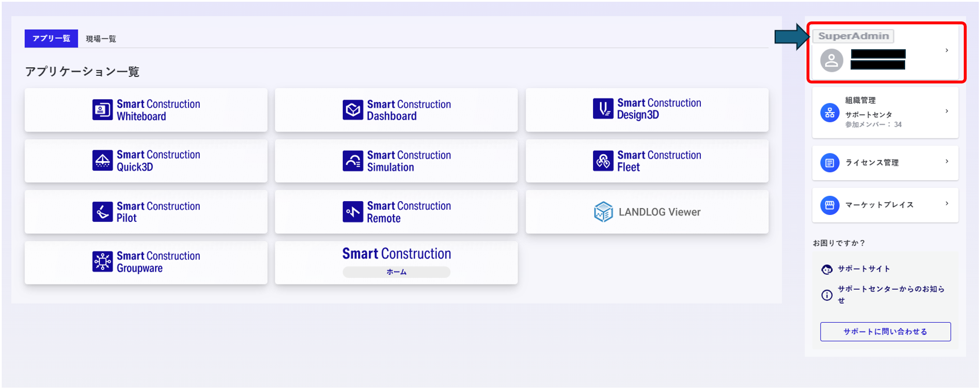Click the Smart Construction Groupware icon
980x390 pixels.
coord(103,261)
